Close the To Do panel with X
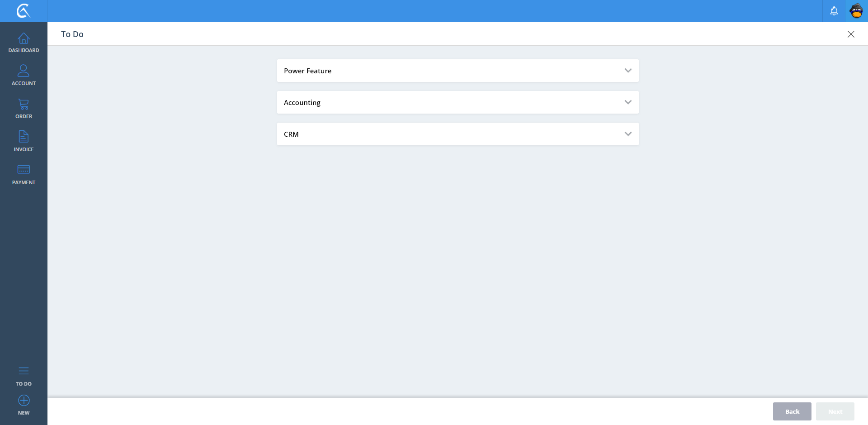 [850, 34]
